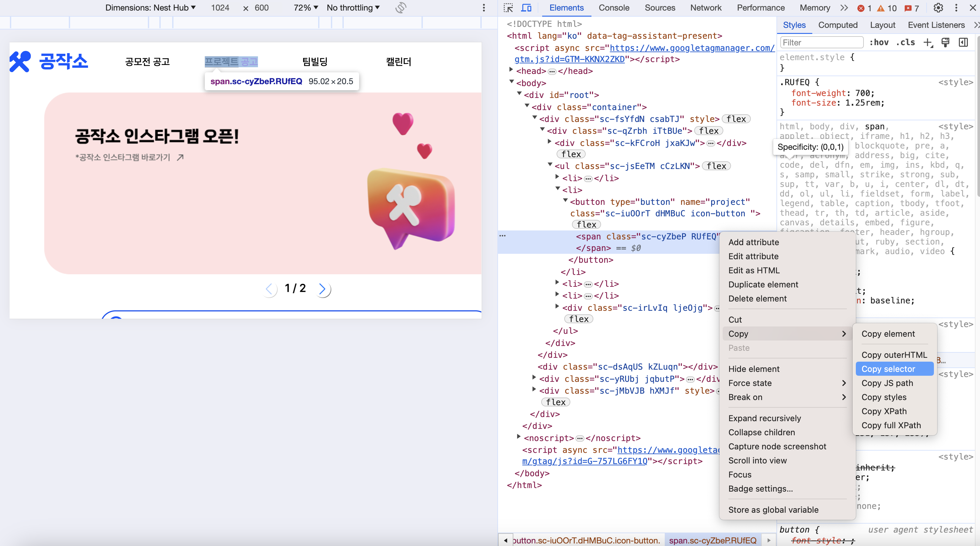Select Edit as HTML menu item
The image size is (980, 546).
[788, 270]
